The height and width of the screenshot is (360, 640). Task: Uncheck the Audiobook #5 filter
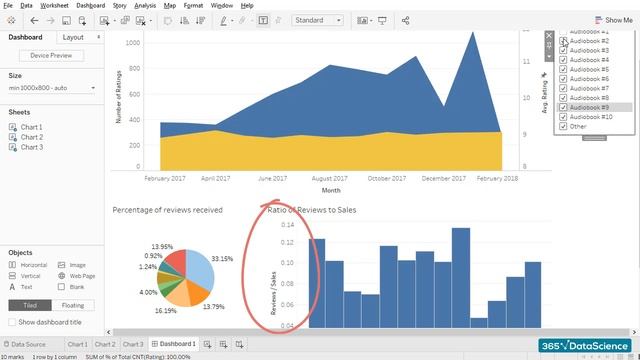point(563,69)
